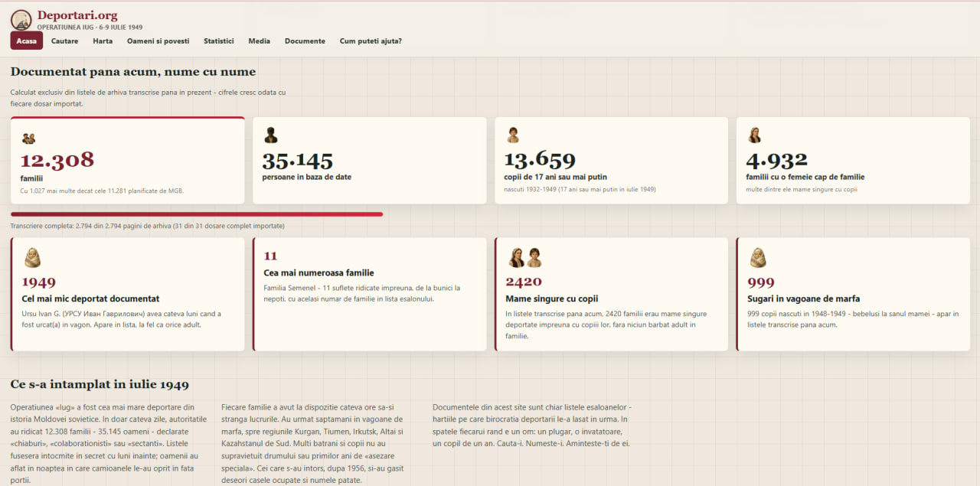Open the "Cea mai numeroasa familie" card
Screen dimensions: 980x486
click(x=370, y=294)
